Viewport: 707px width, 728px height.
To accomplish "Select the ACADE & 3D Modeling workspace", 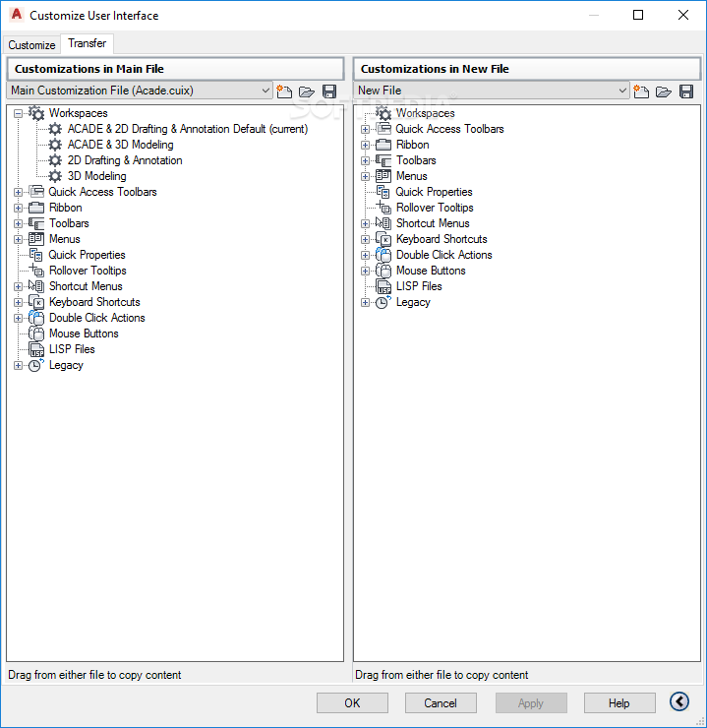I will (x=121, y=145).
